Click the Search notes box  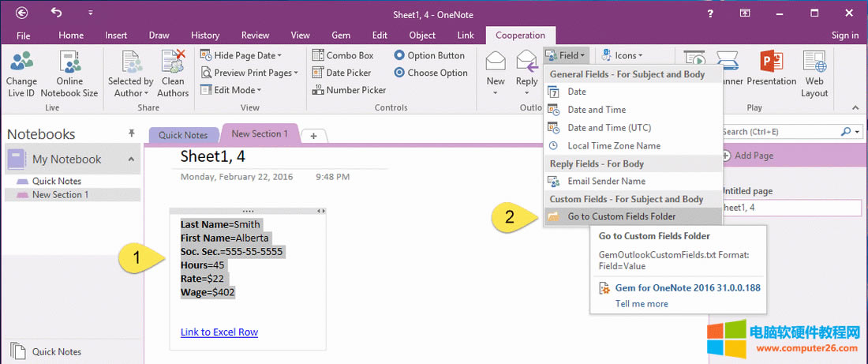(x=780, y=132)
